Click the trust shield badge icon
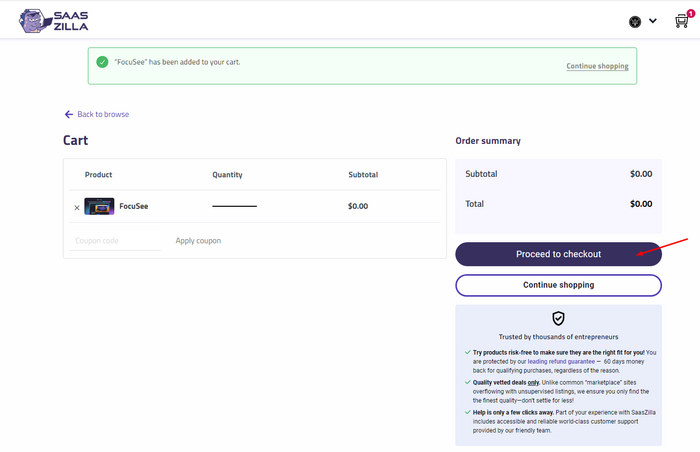 [x=558, y=318]
